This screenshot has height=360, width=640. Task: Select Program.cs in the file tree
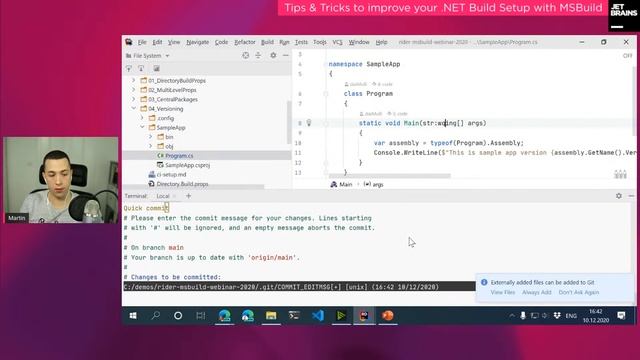tap(179, 156)
